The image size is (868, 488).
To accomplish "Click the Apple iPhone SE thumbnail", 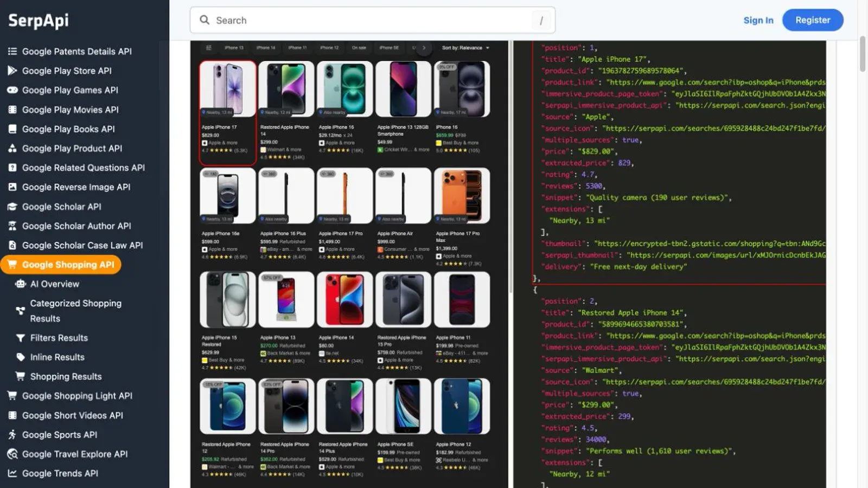I will [404, 406].
